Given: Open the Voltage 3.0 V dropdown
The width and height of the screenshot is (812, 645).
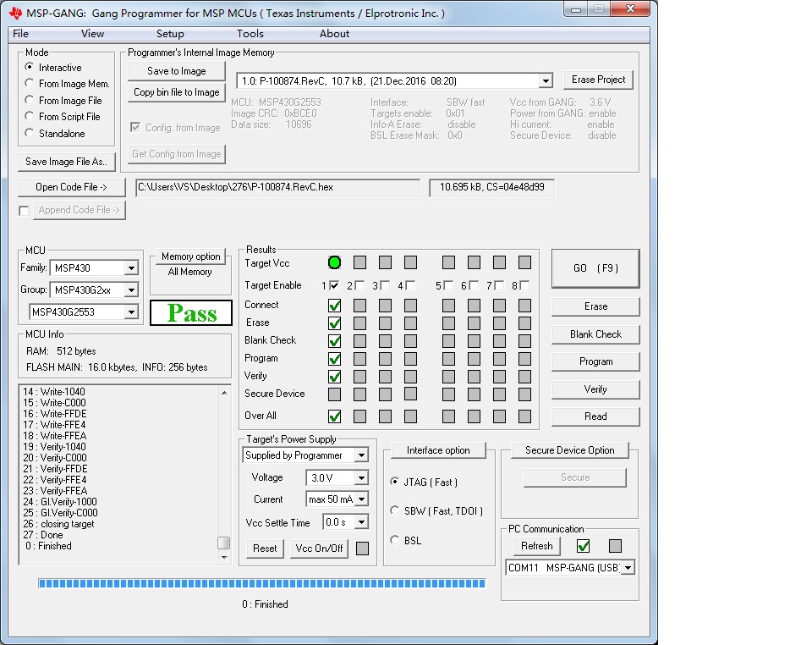Looking at the screenshot, I should click(x=361, y=477).
